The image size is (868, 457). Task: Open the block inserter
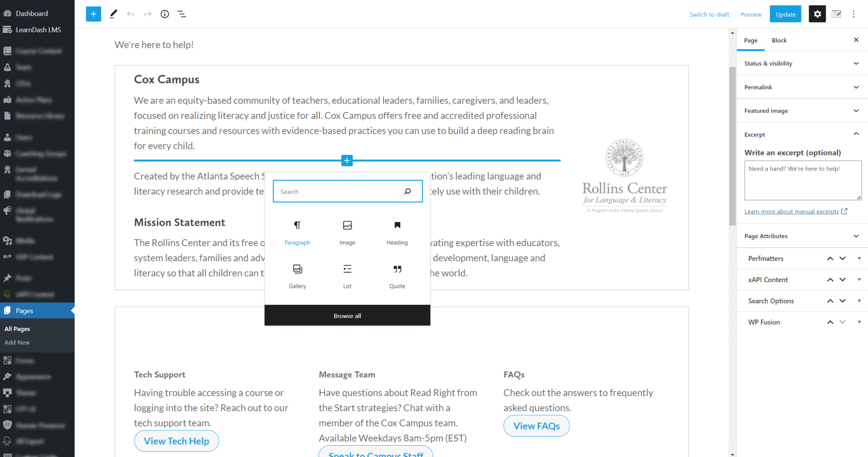click(93, 14)
